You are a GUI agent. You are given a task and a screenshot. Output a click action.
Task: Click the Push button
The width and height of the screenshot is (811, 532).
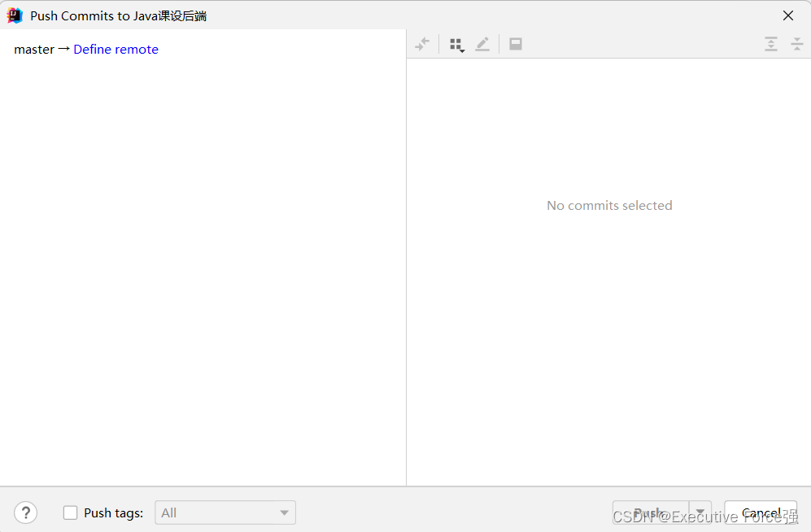point(650,512)
